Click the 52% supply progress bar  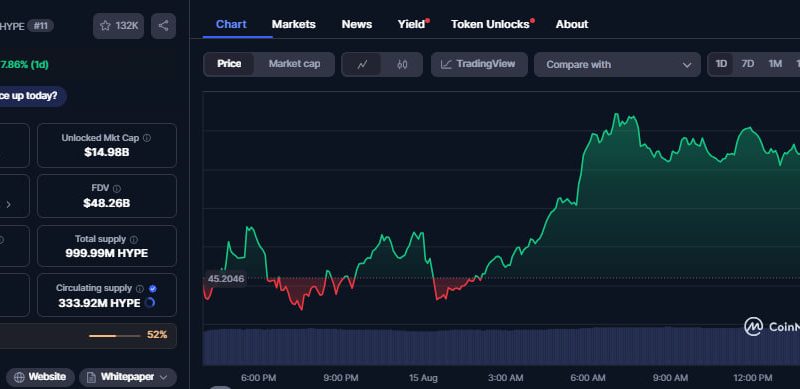[x=114, y=336]
